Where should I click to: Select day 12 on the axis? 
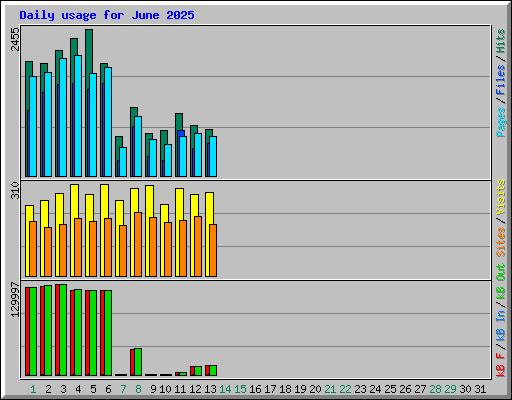195,389
